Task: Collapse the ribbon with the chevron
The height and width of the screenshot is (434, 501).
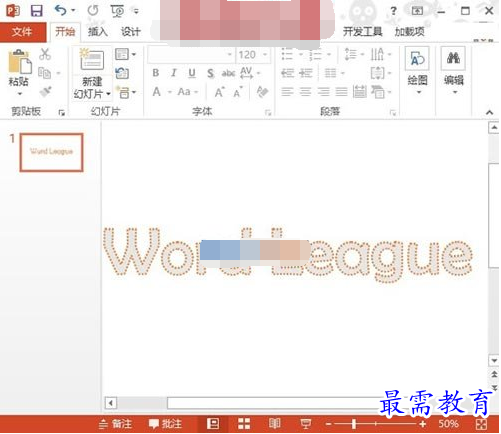Action: (x=489, y=112)
